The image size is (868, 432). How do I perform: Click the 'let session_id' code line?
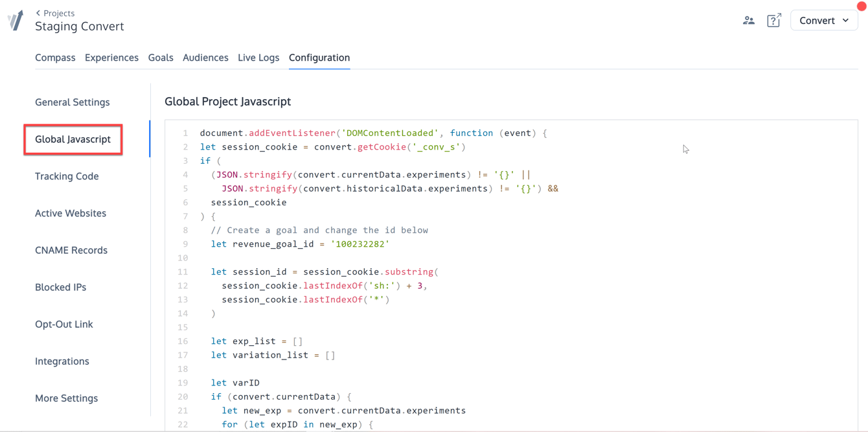click(325, 272)
